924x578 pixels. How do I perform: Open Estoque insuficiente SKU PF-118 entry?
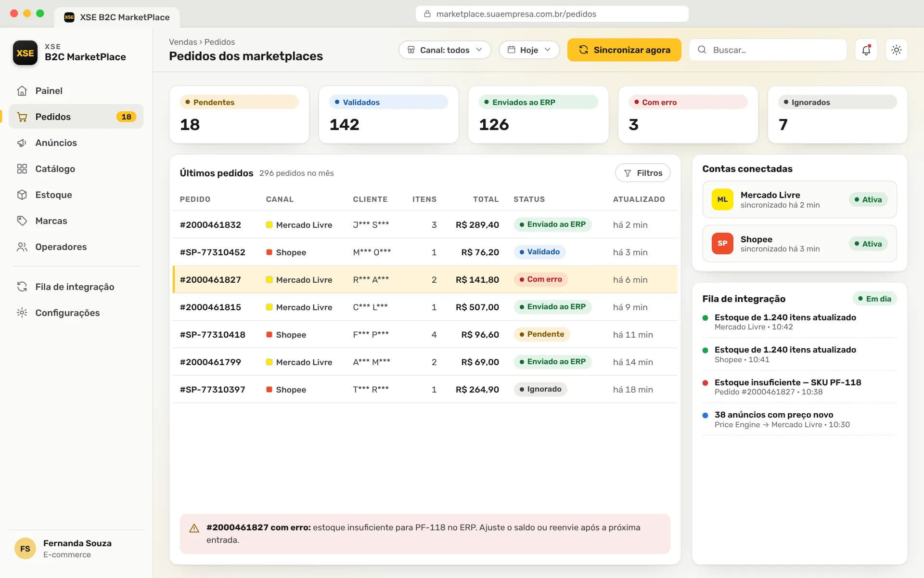coord(799,387)
